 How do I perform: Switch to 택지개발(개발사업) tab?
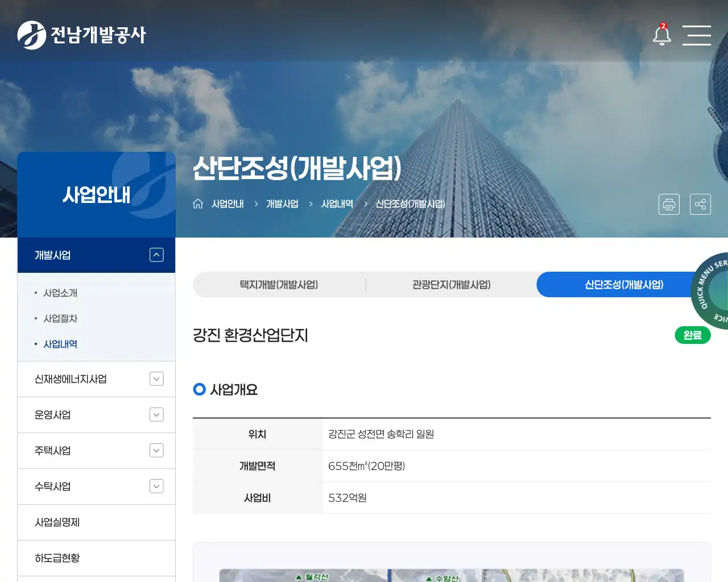[279, 285]
